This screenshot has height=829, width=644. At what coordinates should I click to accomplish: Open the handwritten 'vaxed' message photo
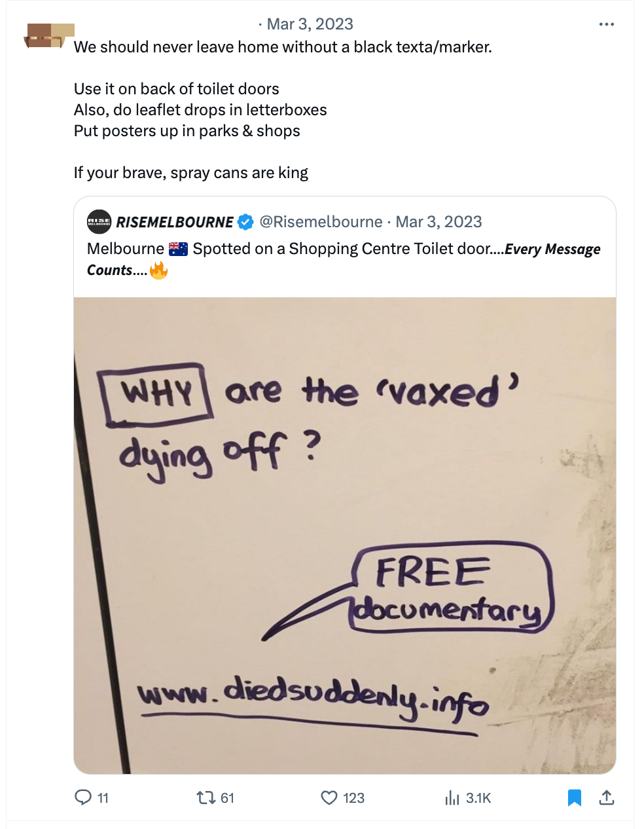pyautogui.click(x=345, y=535)
